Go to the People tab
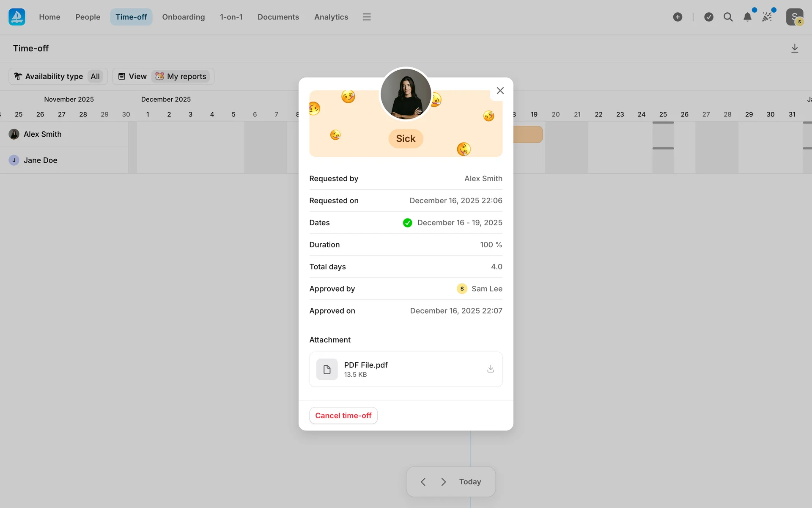The height and width of the screenshot is (508, 812). tap(88, 17)
